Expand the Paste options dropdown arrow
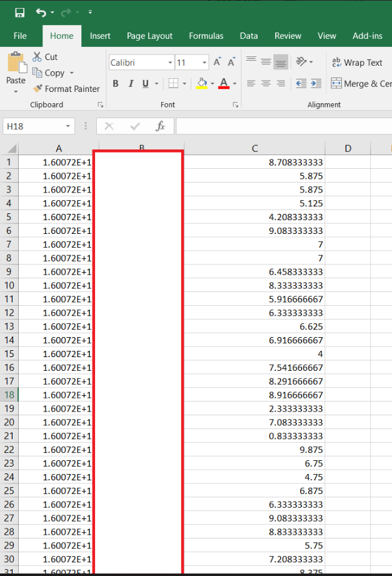Image resolution: width=392 pixels, height=576 pixels. point(16,91)
